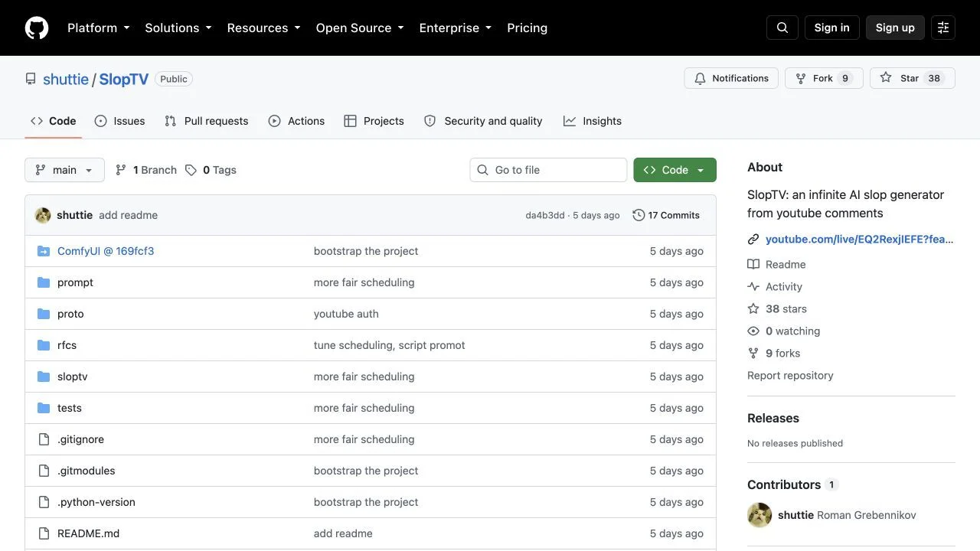This screenshot has height=551, width=980.
Task: Focus the Go to file input
Action: pos(548,170)
